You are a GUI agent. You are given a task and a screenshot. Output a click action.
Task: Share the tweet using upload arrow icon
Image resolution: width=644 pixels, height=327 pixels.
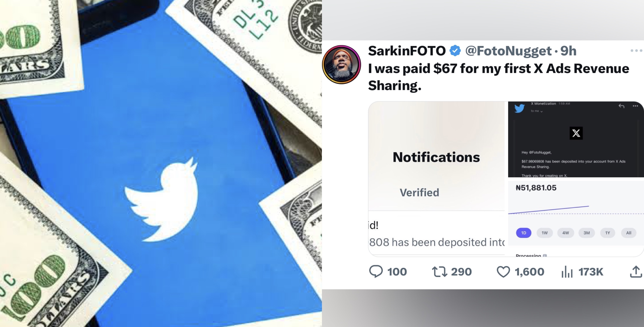click(x=636, y=272)
